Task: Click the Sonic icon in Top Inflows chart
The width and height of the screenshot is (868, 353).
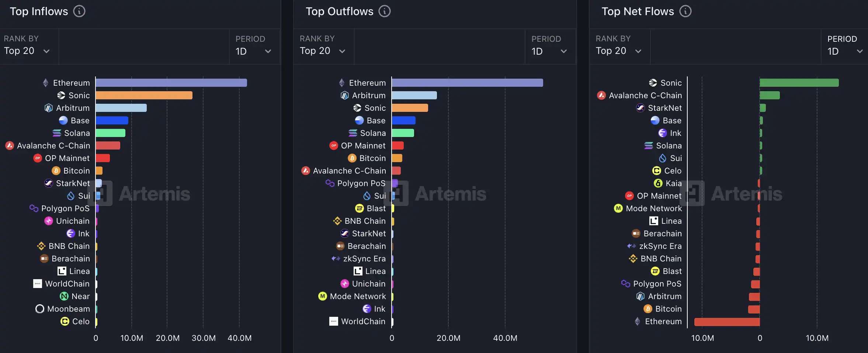Action: [x=61, y=95]
